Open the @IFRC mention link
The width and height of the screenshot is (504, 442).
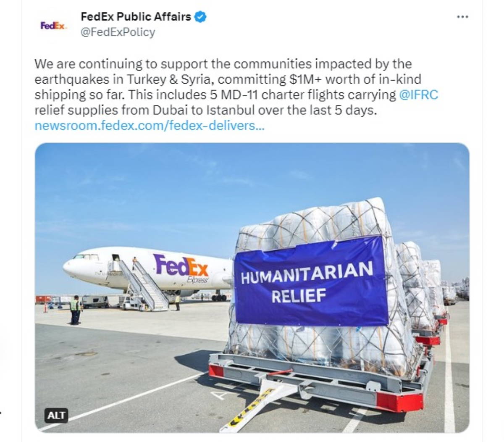(x=418, y=95)
